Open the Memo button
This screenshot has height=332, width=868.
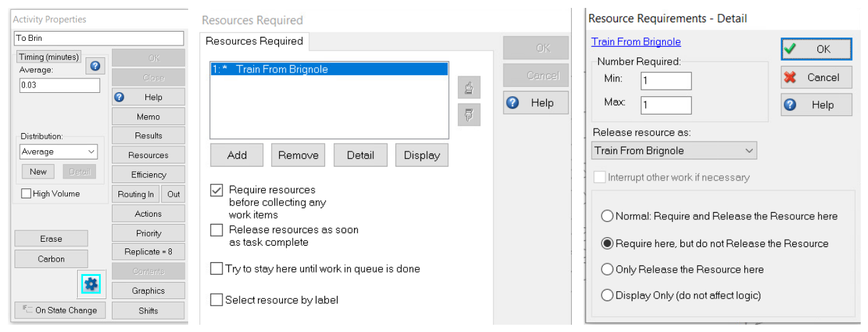point(148,117)
